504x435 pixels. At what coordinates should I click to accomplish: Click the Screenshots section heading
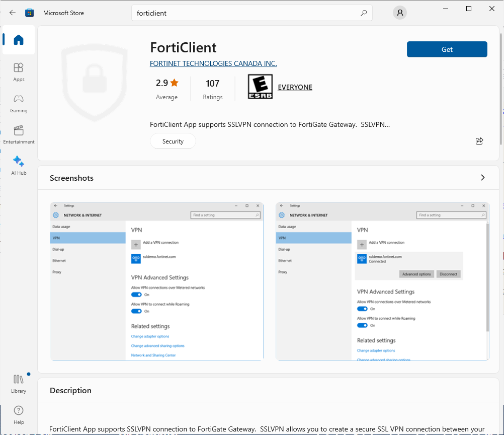(x=72, y=178)
